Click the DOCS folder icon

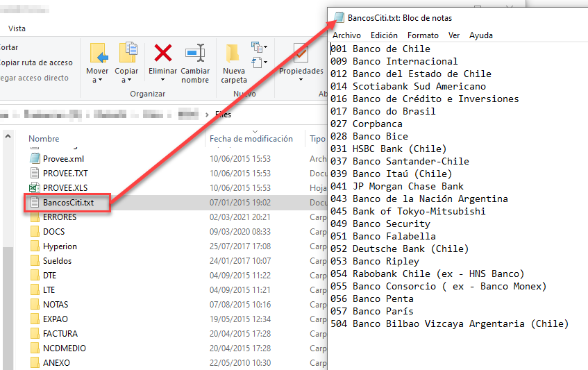click(x=35, y=232)
